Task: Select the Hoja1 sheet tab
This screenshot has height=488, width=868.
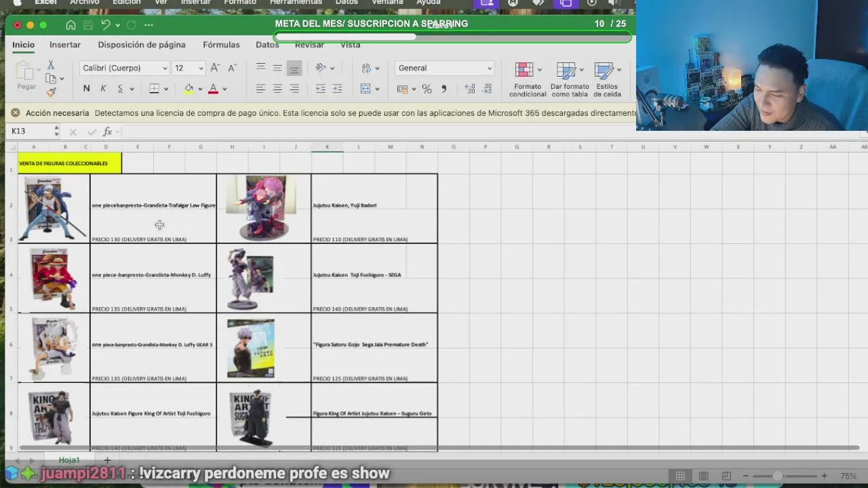Action: [69, 460]
